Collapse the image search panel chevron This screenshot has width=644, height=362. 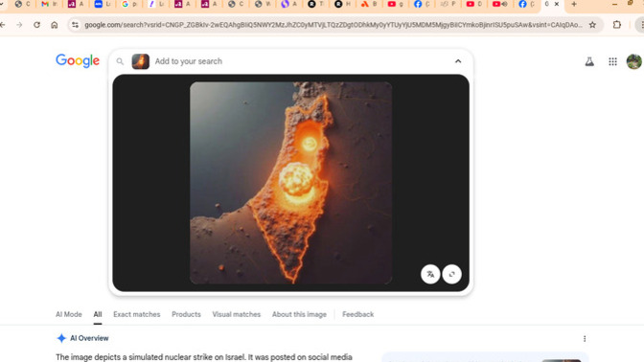tap(458, 61)
